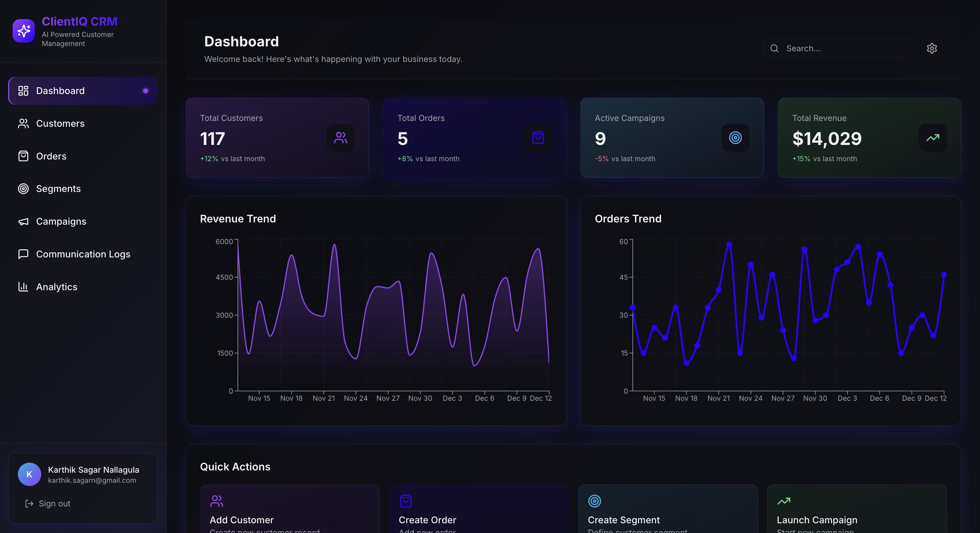
Task: Navigate to Customers in sidebar
Action: (x=82, y=124)
